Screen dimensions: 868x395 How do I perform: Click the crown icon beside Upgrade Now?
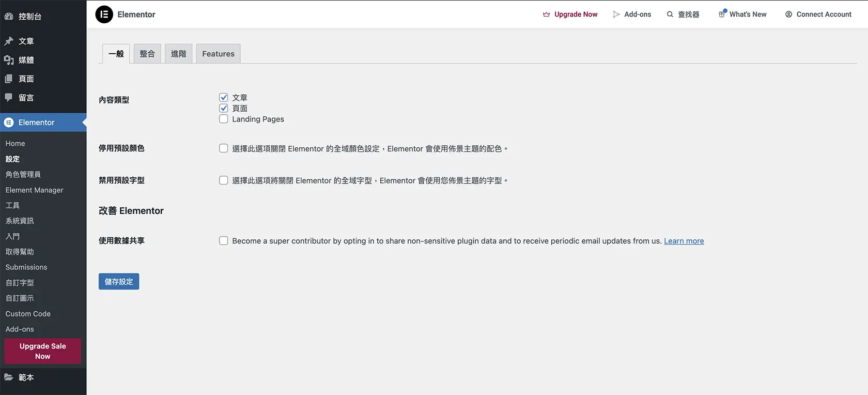(x=546, y=14)
